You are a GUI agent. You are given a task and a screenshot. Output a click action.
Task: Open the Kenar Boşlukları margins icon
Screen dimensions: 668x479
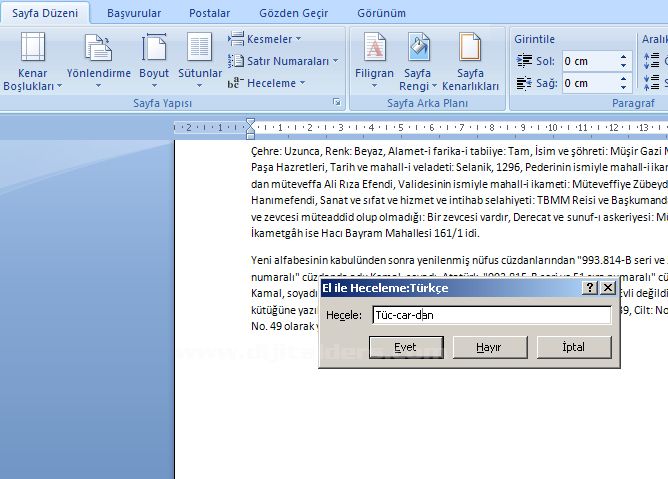[x=33, y=46]
